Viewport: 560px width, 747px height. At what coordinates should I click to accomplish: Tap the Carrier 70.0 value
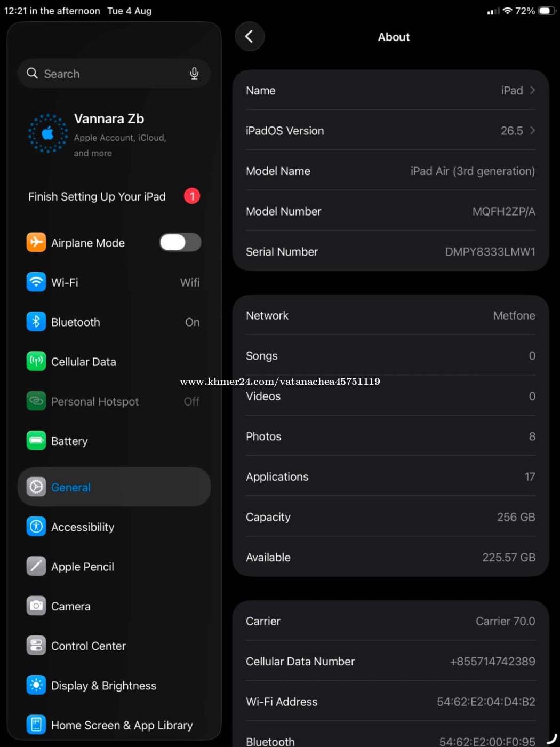click(x=505, y=621)
